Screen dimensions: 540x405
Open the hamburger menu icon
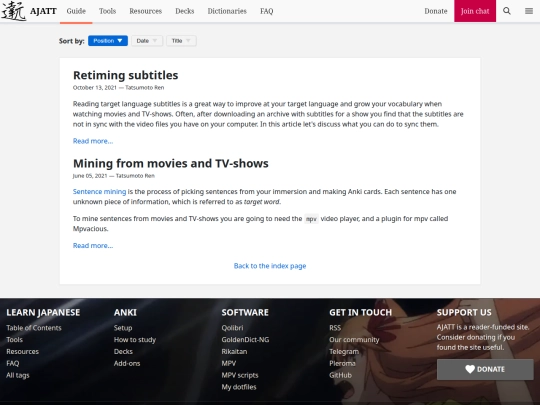tap(529, 11)
